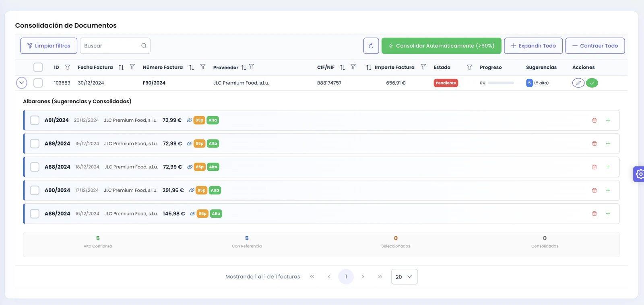Viewport: 644px width, 305px height.
Task: Open the CIF/NIF column filter
Action: click(353, 67)
